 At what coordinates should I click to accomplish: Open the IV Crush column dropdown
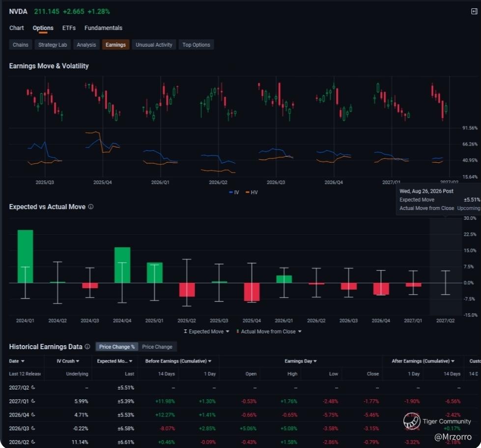(68, 361)
